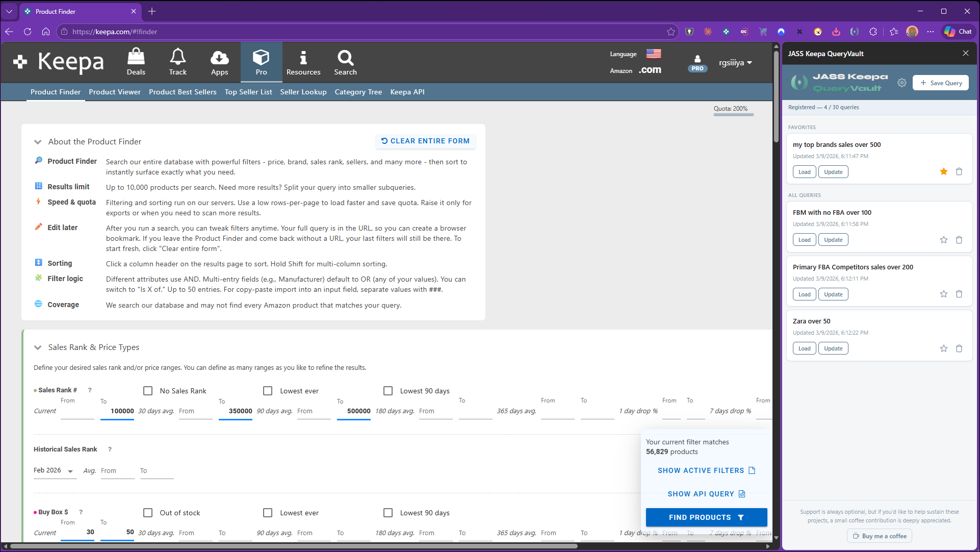
Task: Open the Apps download icon
Action: [219, 62]
